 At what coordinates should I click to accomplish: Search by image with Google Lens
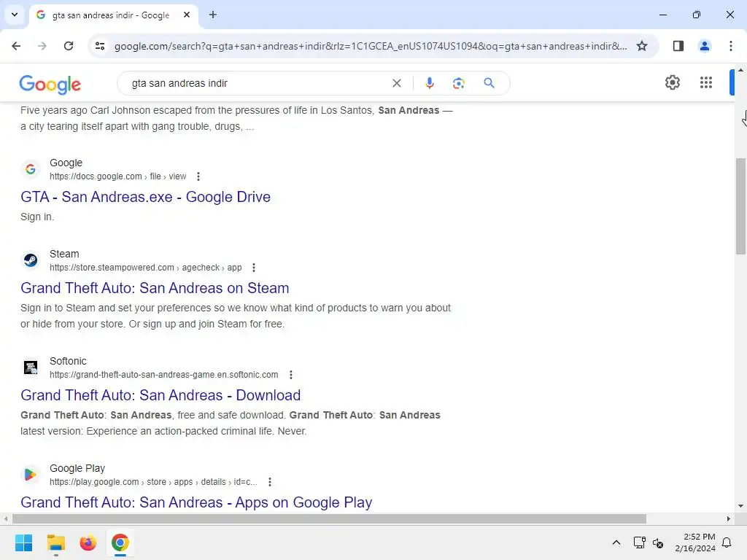coord(458,83)
